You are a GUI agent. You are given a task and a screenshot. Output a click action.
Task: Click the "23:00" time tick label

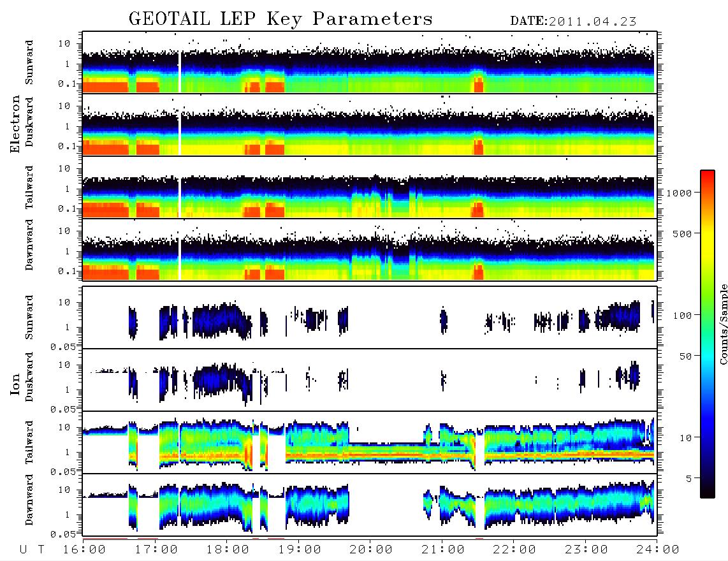coord(586,550)
